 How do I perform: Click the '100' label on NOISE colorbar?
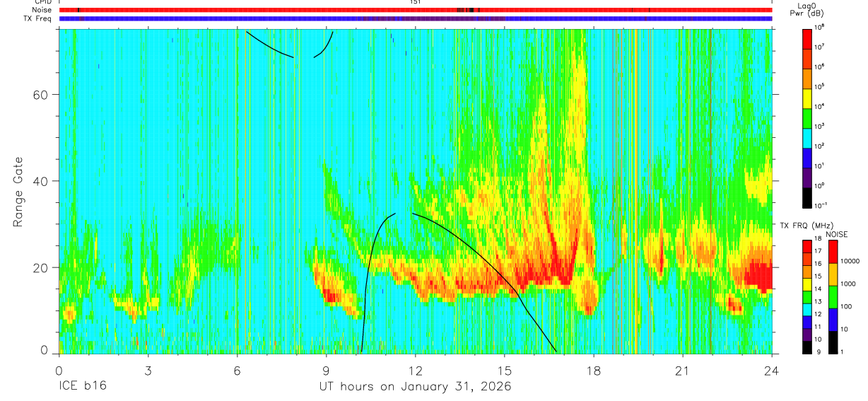click(846, 306)
